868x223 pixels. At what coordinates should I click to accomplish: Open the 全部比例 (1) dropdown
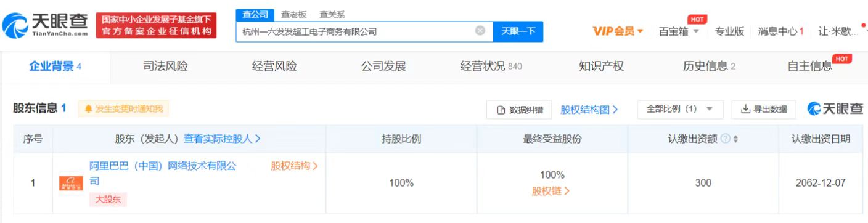(x=679, y=110)
